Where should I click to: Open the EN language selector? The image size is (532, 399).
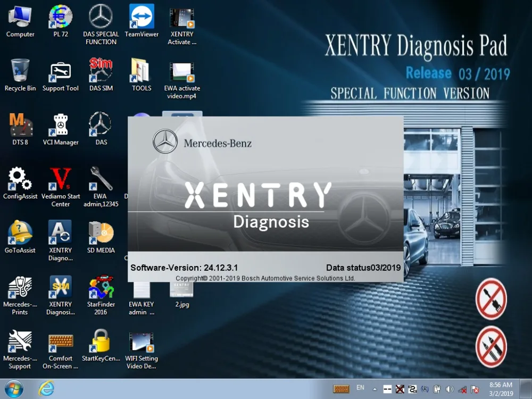click(360, 387)
